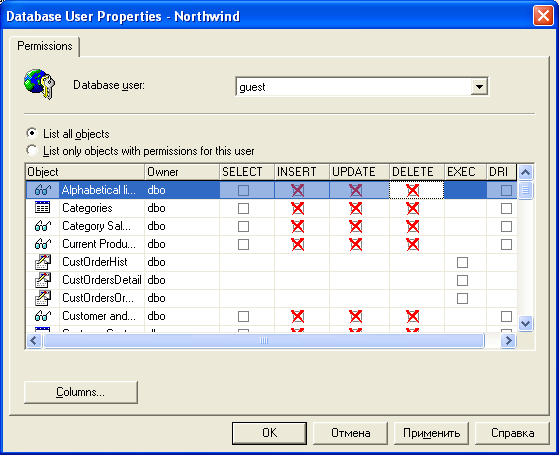Click the view icon for Alphabetical list row
This screenshot has width=559, height=455.
tap(43, 190)
